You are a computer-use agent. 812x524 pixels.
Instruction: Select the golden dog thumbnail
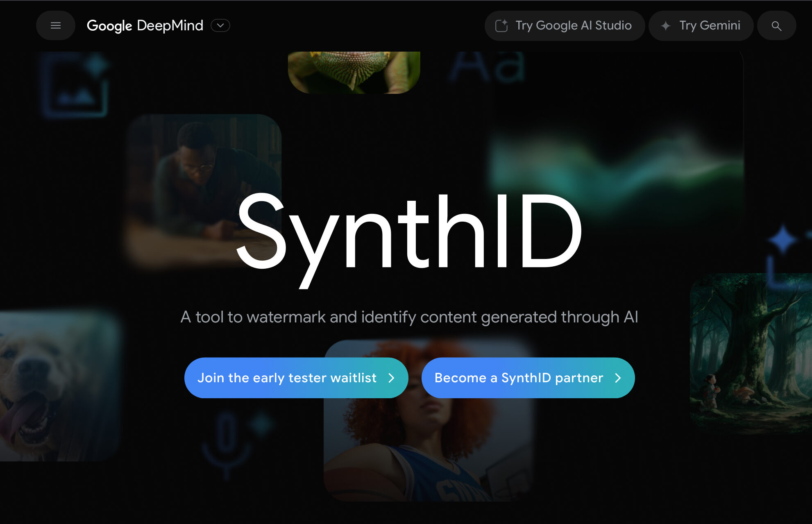point(59,386)
